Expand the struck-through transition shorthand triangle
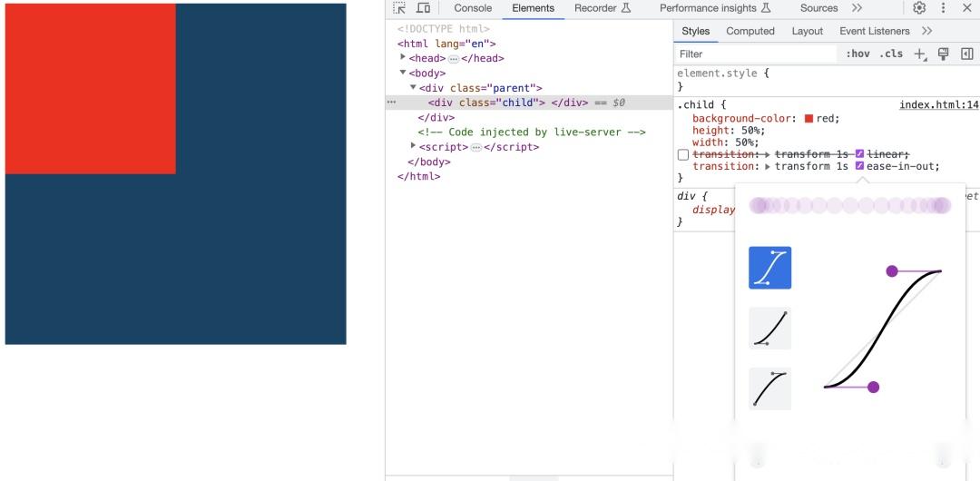The width and height of the screenshot is (980, 481). point(768,154)
